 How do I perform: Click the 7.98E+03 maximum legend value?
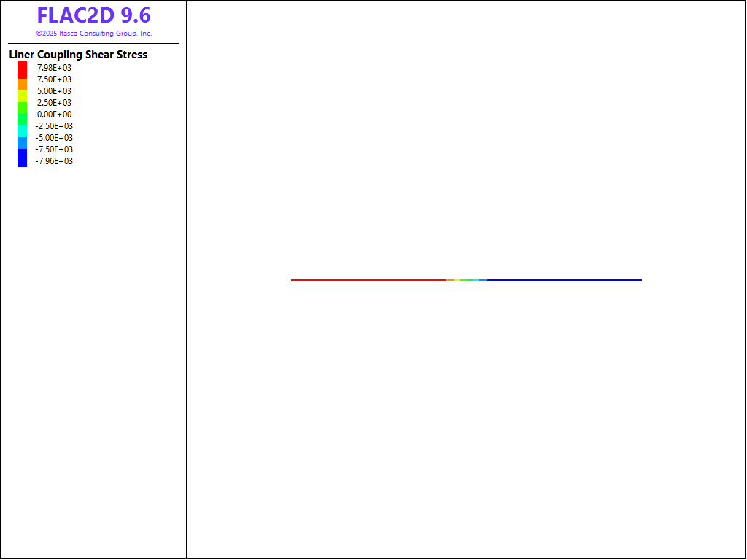[x=54, y=68]
